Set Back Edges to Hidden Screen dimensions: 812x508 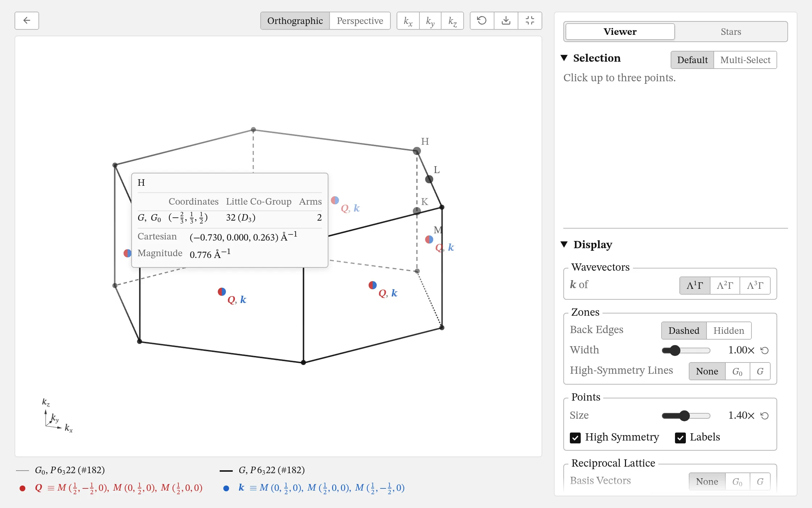pos(729,331)
